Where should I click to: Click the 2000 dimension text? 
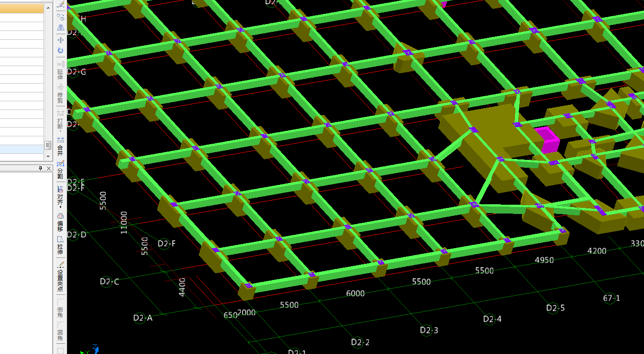246,312
